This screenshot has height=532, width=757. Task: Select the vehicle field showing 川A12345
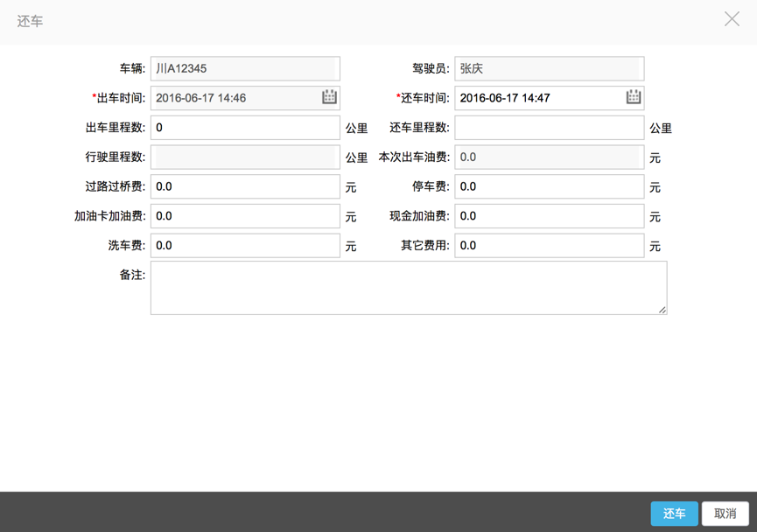pyautogui.click(x=245, y=67)
